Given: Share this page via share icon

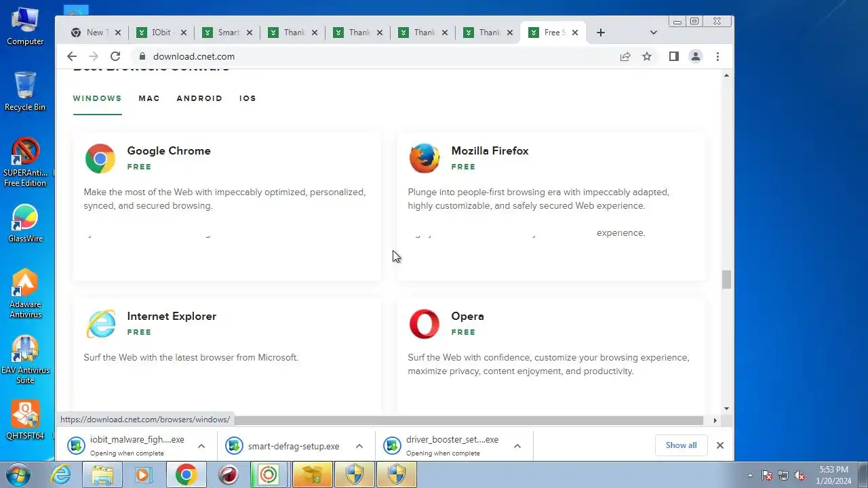Looking at the screenshot, I should pos(625,56).
